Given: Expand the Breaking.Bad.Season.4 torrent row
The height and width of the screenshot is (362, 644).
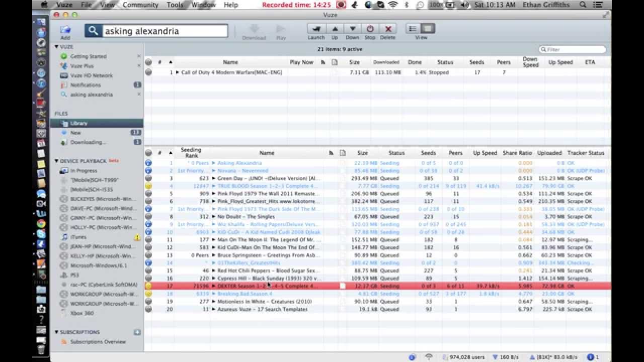Looking at the screenshot, I should coord(214,294).
